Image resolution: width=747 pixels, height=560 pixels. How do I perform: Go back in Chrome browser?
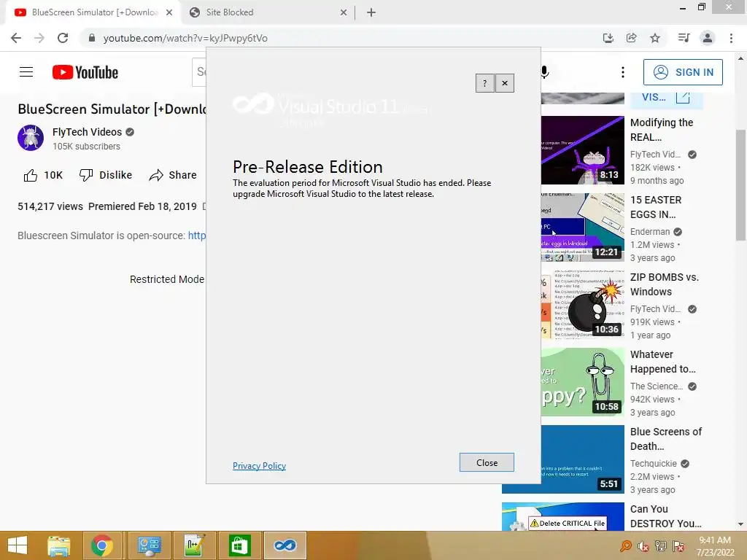(16, 38)
